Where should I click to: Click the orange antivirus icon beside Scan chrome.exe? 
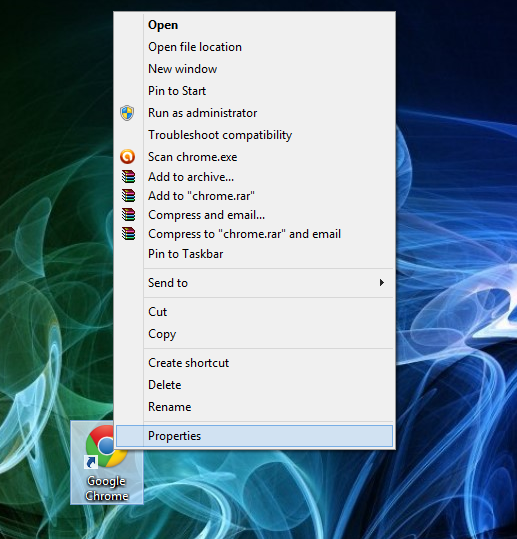[x=127, y=157]
